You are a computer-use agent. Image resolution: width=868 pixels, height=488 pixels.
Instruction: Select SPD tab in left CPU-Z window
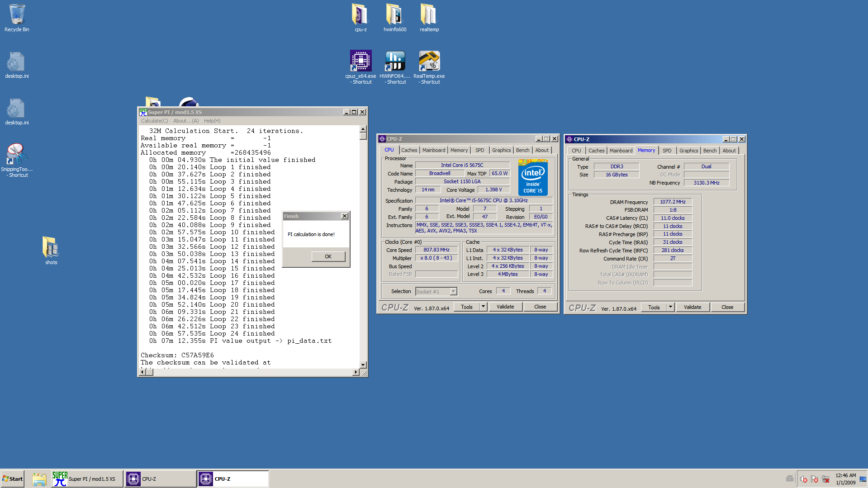click(480, 150)
